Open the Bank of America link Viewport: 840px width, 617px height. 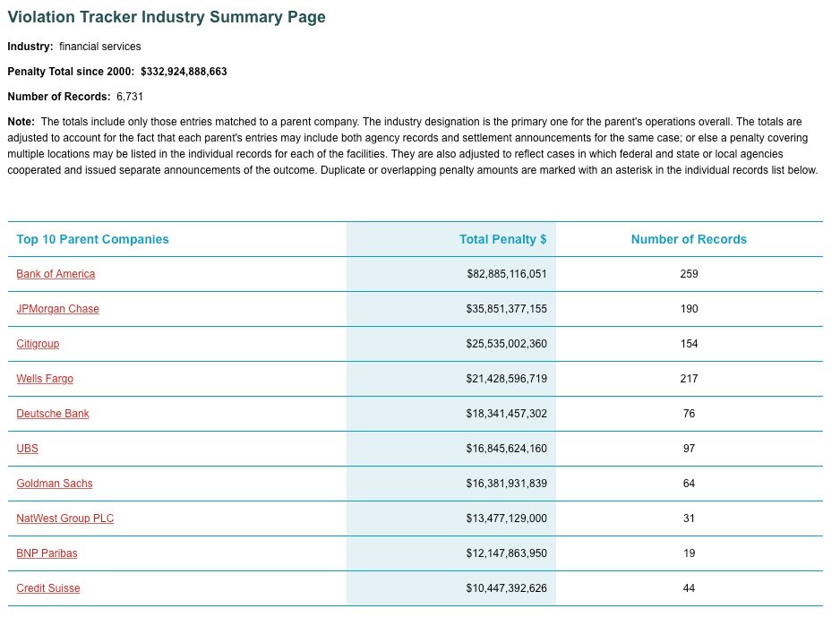click(x=56, y=274)
